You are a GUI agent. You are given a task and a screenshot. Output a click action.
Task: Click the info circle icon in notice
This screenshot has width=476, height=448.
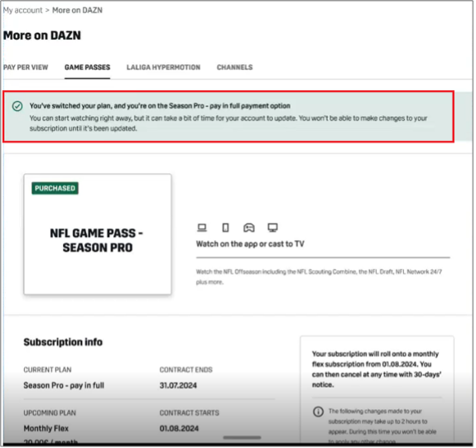coord(319,412)
